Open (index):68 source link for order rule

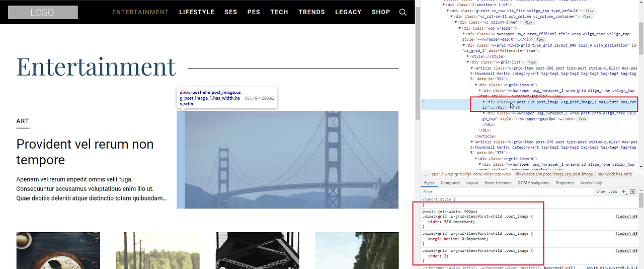[x=626, y=250]
